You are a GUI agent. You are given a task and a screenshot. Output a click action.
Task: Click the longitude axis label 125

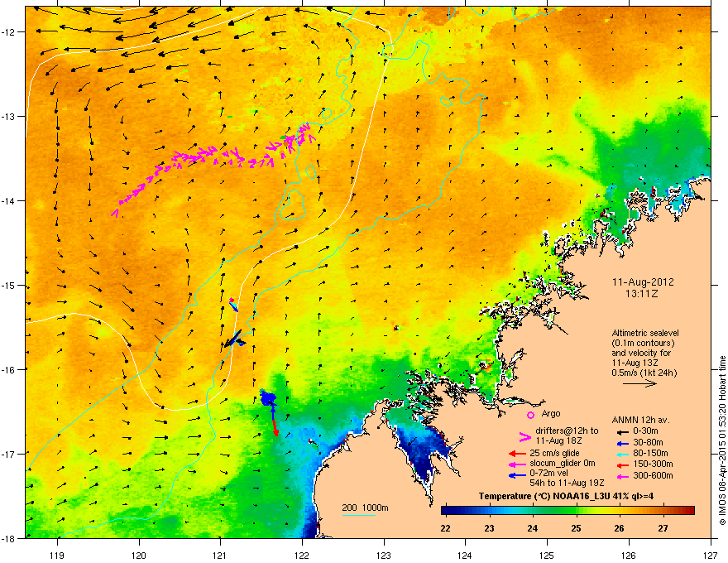(548, 555)
